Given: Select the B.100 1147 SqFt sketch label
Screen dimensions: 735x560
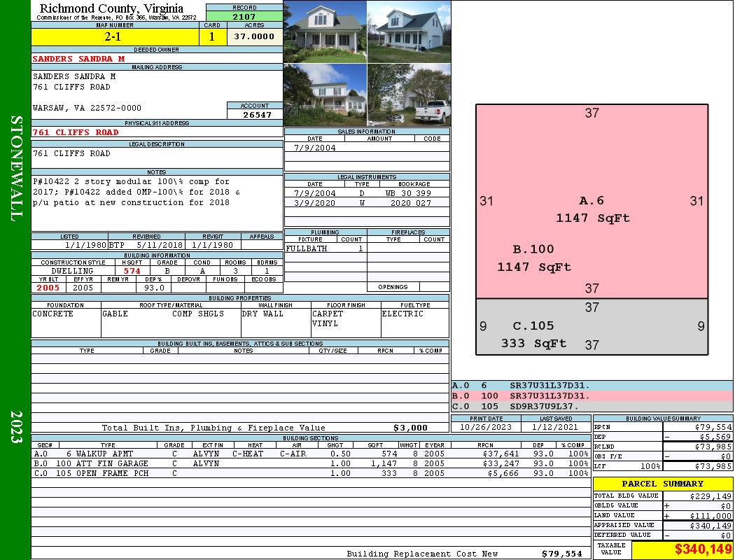Looking at the screenshot, I should (534, 258).
